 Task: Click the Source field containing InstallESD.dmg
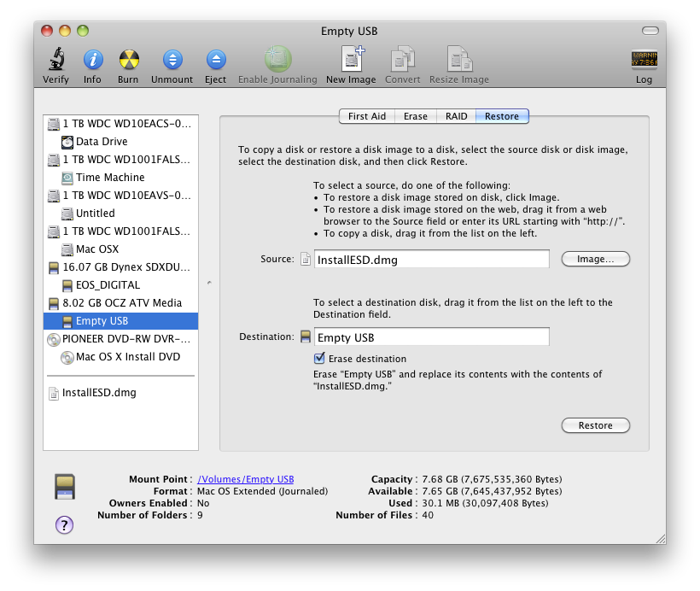tap(431, 260)
